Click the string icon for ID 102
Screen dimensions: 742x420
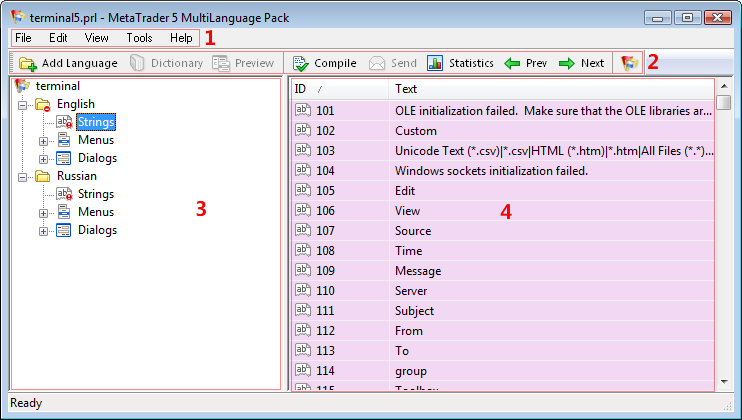tap(302, 130)
